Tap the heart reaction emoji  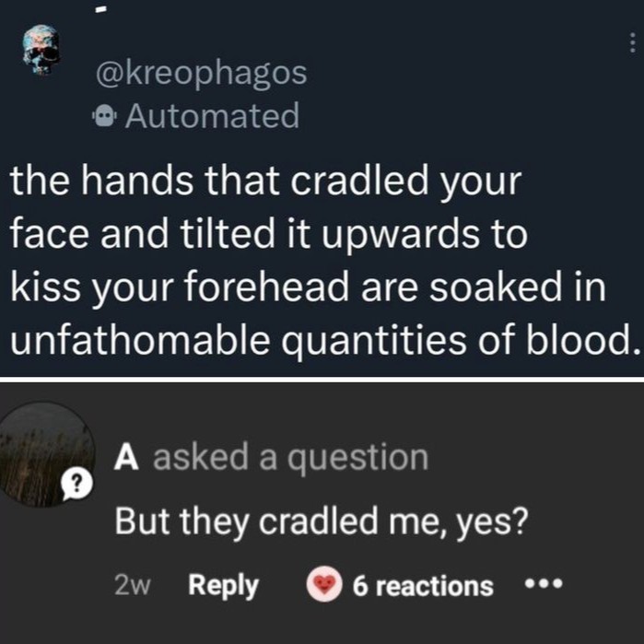pyautogui.click(x=324, y=586)
